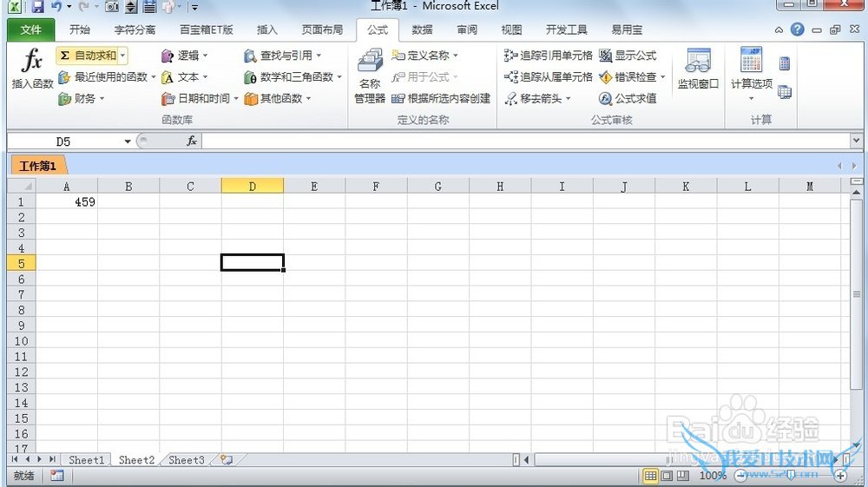Click the Undo icon
Image resolution: width=868 pixels, height=487 pixels.
56,7
